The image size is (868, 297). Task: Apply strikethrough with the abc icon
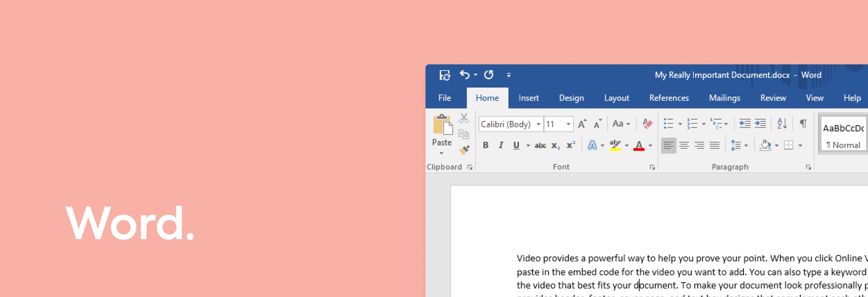coord(540,146)
